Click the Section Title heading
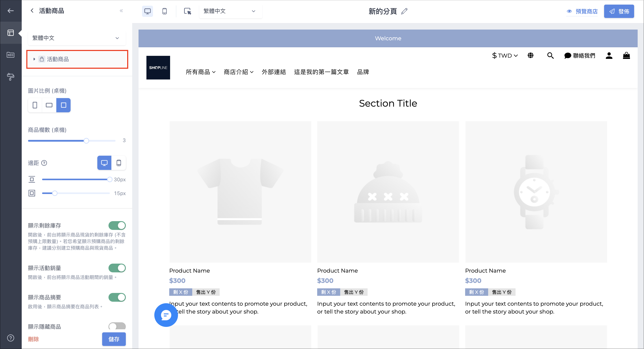Viewport: 644px width, 349px height. 388,103
